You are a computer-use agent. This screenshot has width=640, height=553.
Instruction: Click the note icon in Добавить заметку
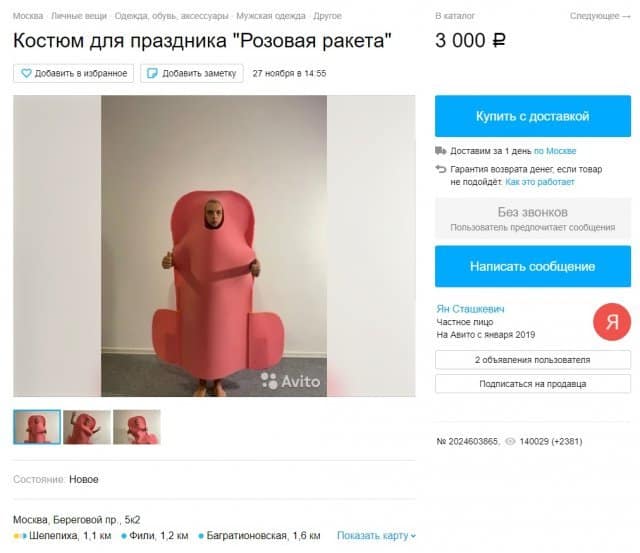[x=152, y=73]
